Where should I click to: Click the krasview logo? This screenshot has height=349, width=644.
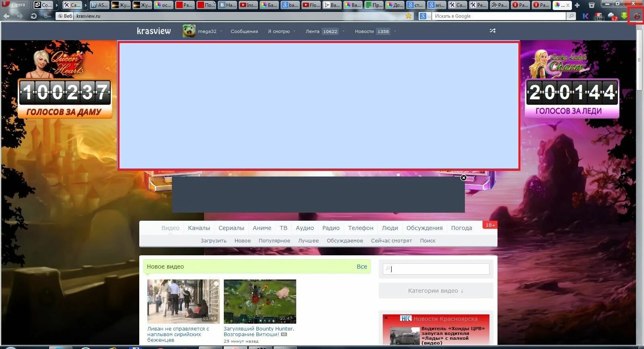click(154, 31)
